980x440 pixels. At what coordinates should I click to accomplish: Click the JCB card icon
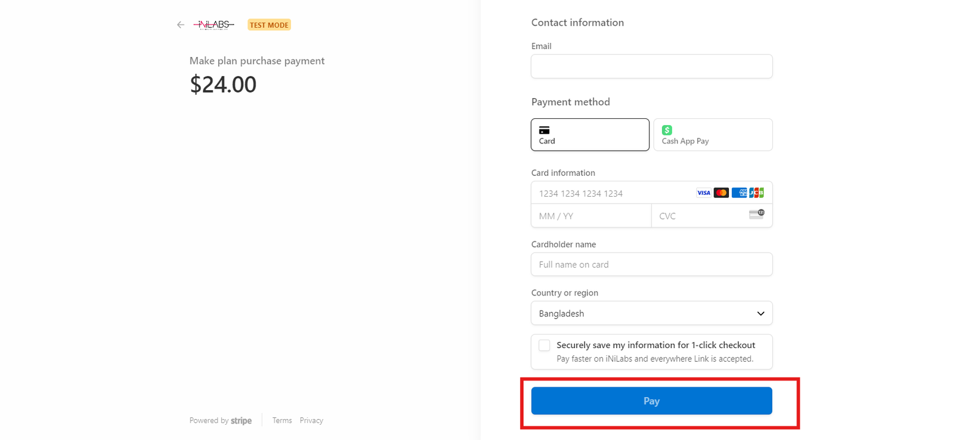point(756,193)
